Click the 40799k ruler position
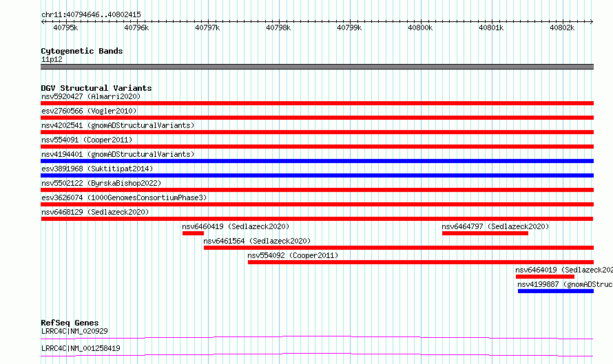 (349, 28)
